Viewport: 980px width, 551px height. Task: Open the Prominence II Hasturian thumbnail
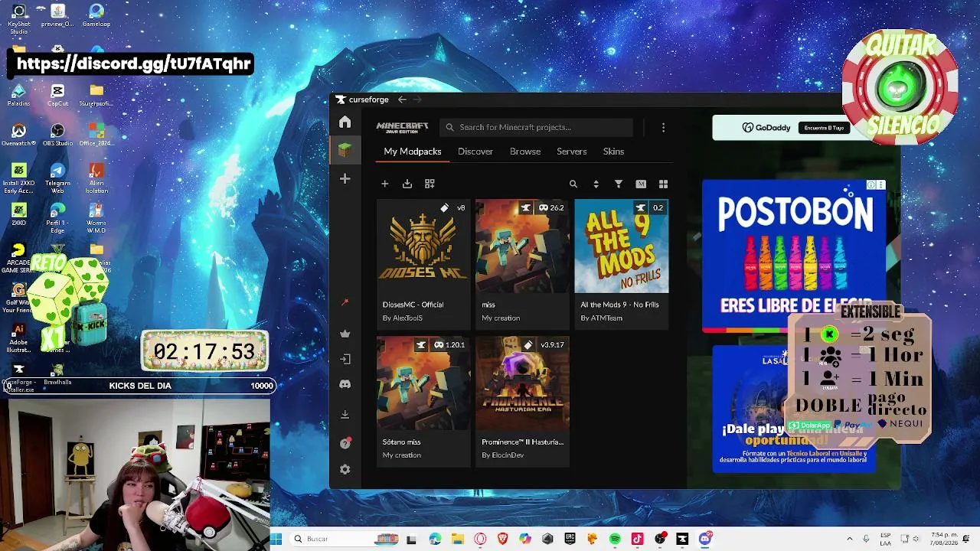point(522,383)
